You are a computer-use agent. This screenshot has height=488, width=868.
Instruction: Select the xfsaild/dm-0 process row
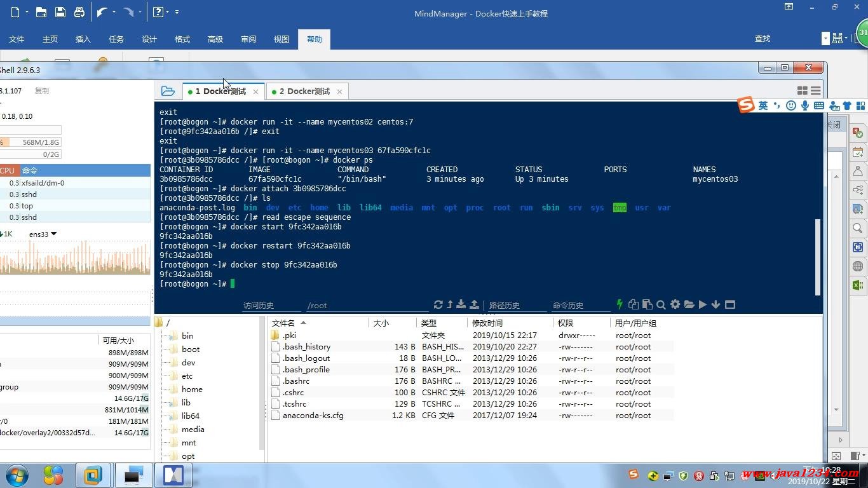click(x=75, y=183)
